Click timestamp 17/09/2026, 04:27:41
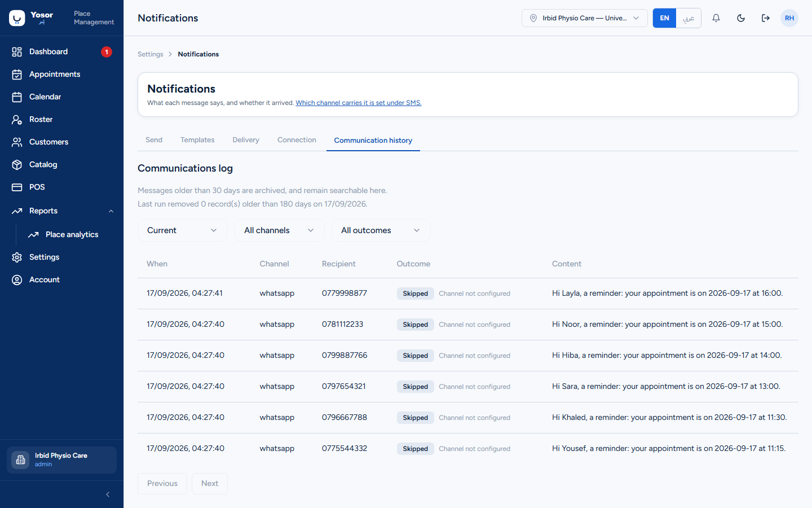This screenshot has width=812, height=508. [185, 294]
